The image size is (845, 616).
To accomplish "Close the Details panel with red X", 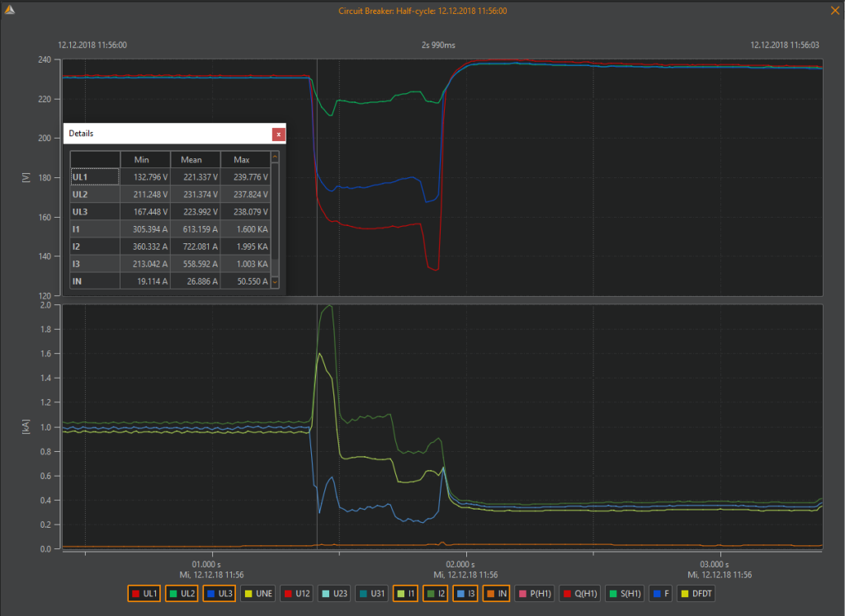I will pos(279,134).
